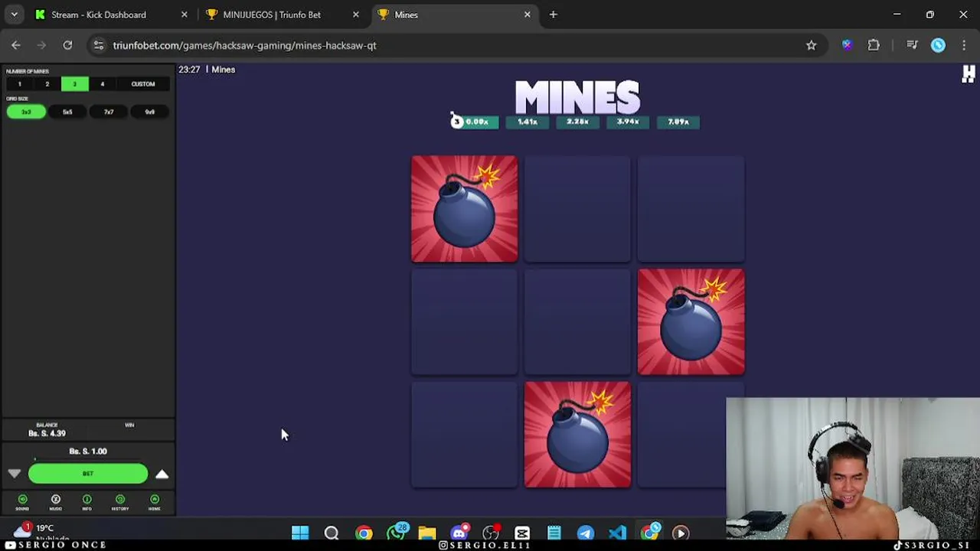Open the browser extensions puzzle icon

(x=874, y=45)
